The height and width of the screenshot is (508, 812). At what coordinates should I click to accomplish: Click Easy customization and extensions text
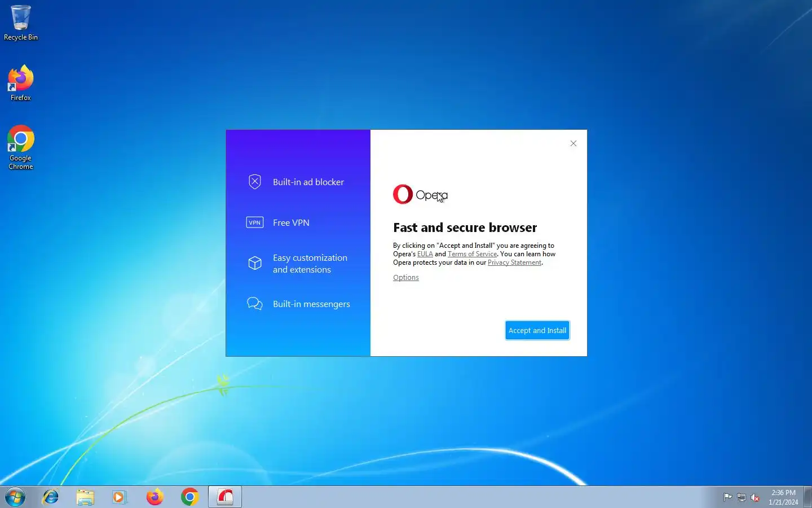[310, 264]
